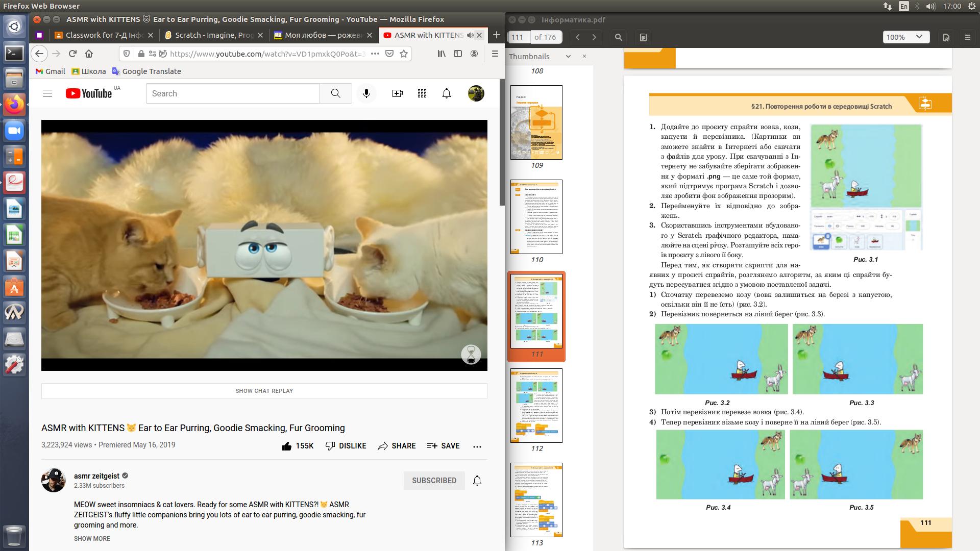Go to next PDF page arrow

click(594, 37)
